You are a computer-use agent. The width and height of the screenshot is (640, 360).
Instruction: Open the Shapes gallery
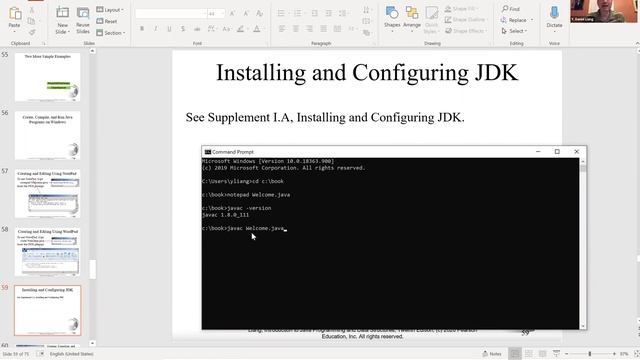click(392, 18)
